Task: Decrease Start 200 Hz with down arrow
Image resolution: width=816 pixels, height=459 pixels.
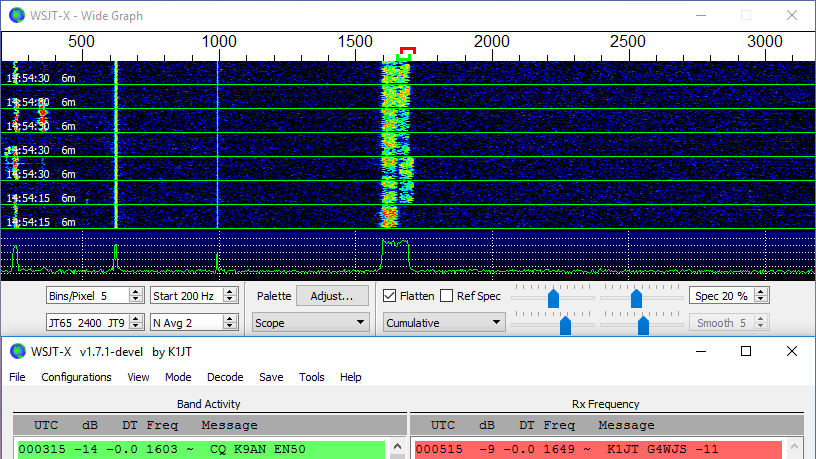Action: coord(230,299)
